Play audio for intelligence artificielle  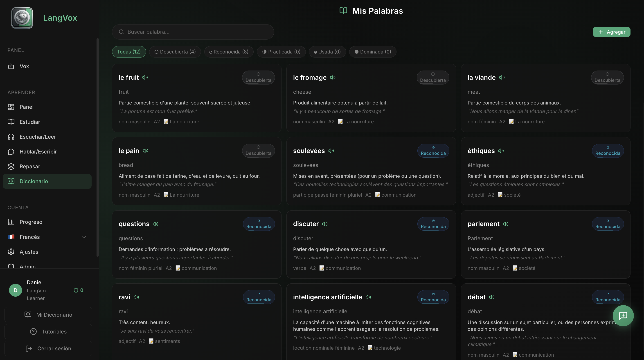[x=368, y=297]
